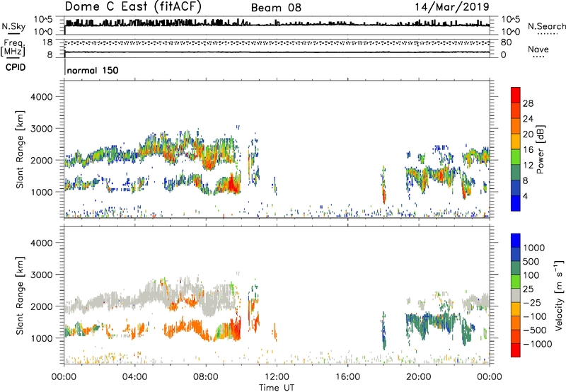Click the '3000' range tick on the velocity panel
Screen dimensions: 566x392
(x=42, y=275)
